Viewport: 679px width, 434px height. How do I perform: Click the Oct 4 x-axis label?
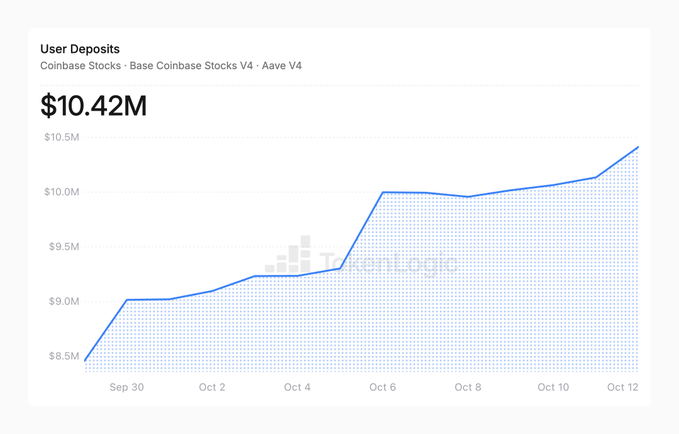click(297, 387)
